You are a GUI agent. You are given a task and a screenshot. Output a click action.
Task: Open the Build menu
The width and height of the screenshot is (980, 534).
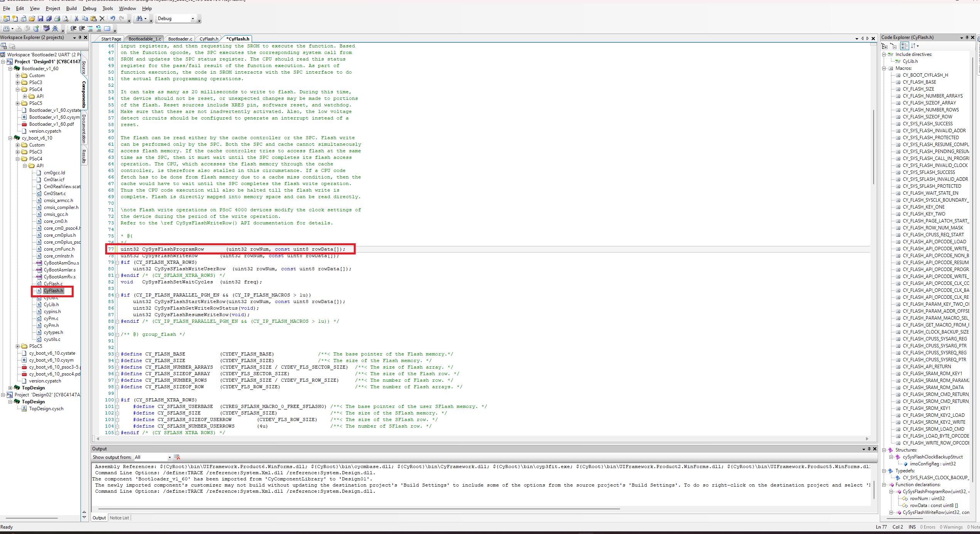coord(71,8)
